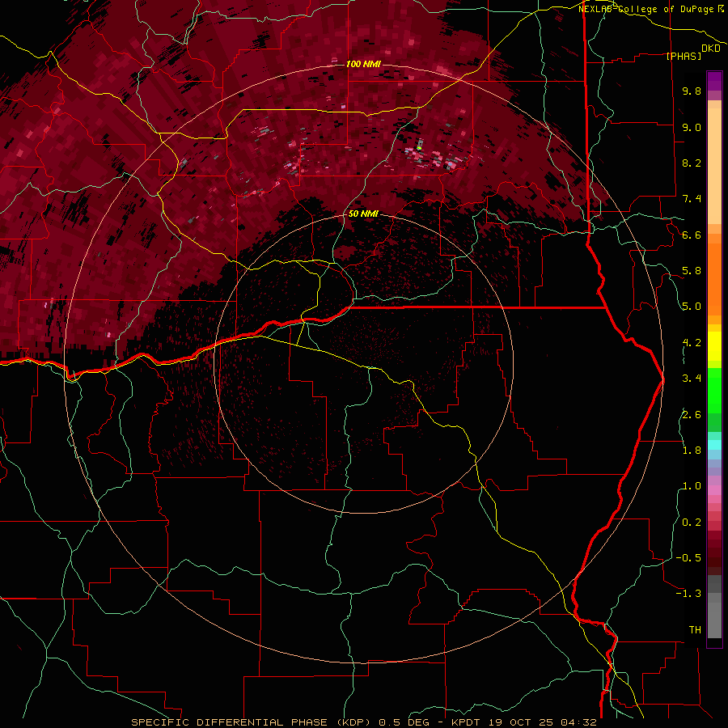Click the 3.4 color scale value
The image size is (728, 728).
(692, 379)
